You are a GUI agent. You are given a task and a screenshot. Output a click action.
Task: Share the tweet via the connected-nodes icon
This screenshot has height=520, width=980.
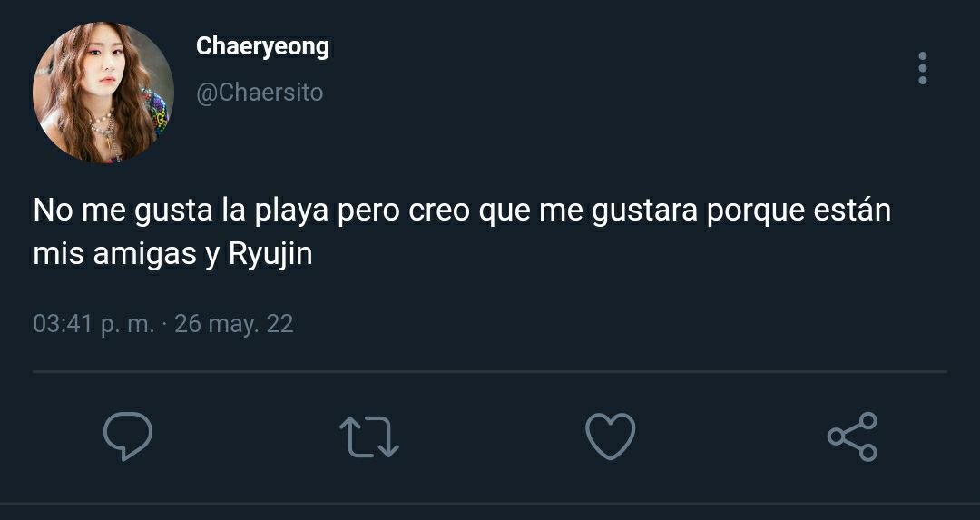pyautogui.click(x=852, y=437)
